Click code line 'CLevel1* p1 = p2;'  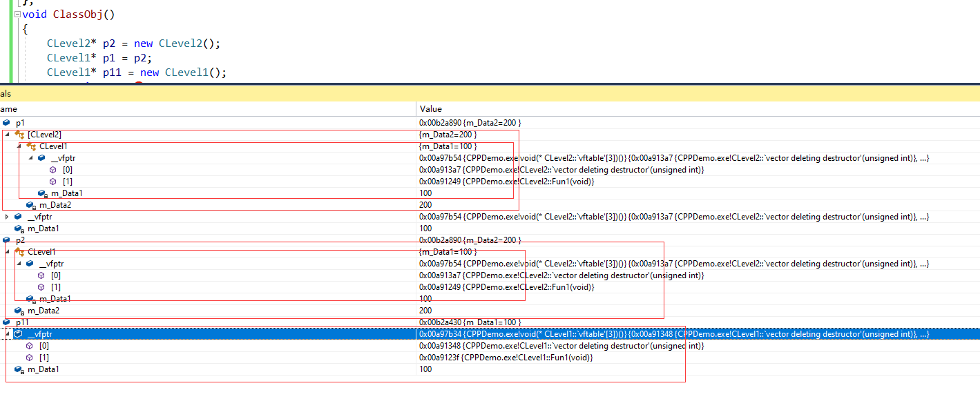pyautogui.click(x=99, y=58)
